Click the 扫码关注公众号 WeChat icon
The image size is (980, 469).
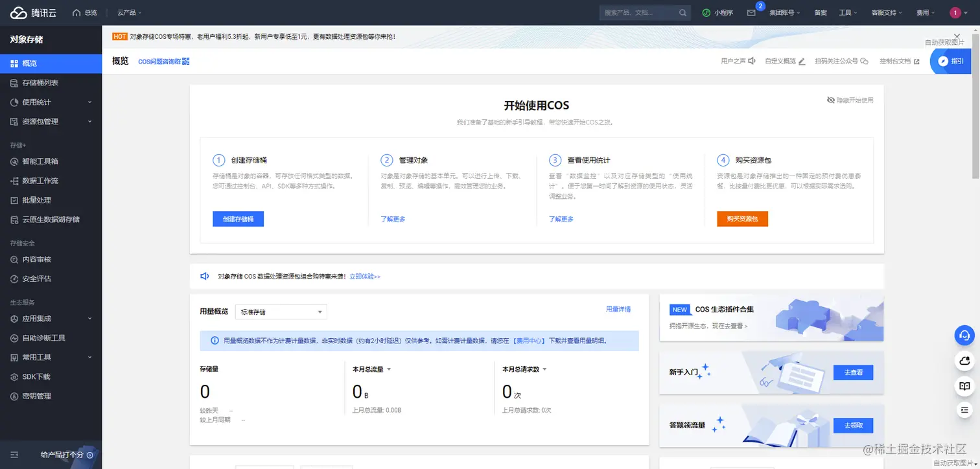pos(864,61)
